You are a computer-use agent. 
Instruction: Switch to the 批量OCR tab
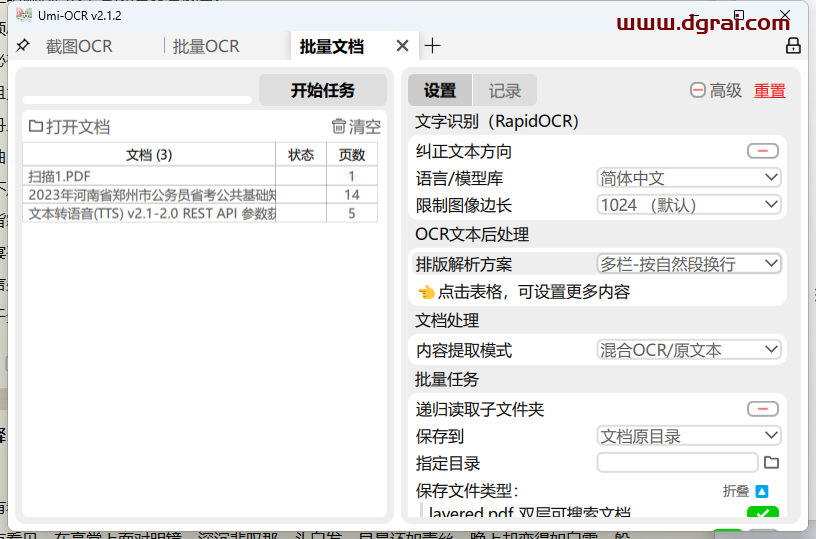tap(206, 46)
